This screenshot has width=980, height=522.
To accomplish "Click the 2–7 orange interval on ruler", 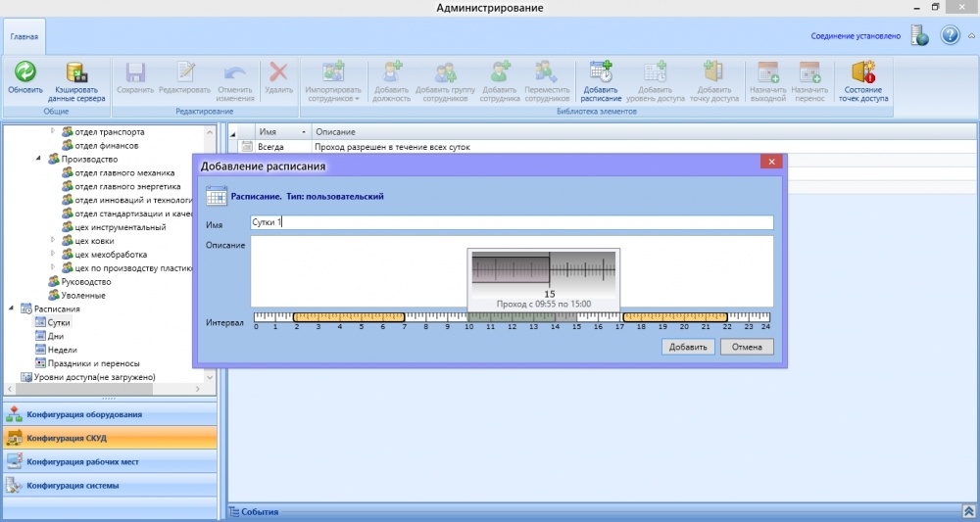I will [x=349, y=317].
